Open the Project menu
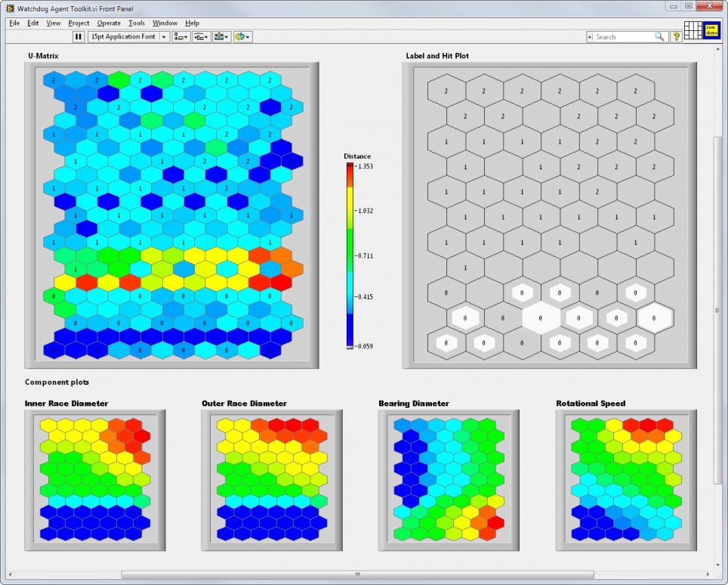 click(79, 23)
